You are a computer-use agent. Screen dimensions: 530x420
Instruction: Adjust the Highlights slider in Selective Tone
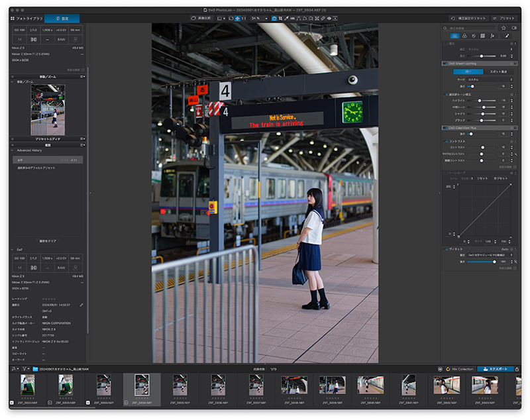coord(480,101)
